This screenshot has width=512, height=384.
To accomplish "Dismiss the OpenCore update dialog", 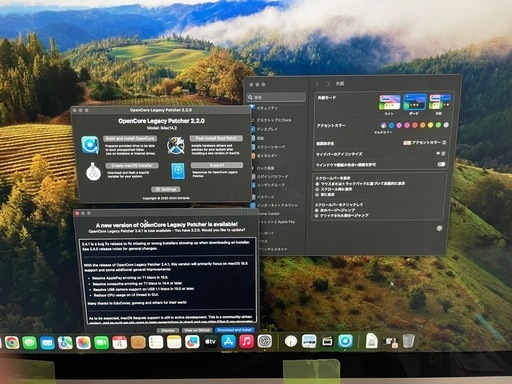I will [168, 330].
